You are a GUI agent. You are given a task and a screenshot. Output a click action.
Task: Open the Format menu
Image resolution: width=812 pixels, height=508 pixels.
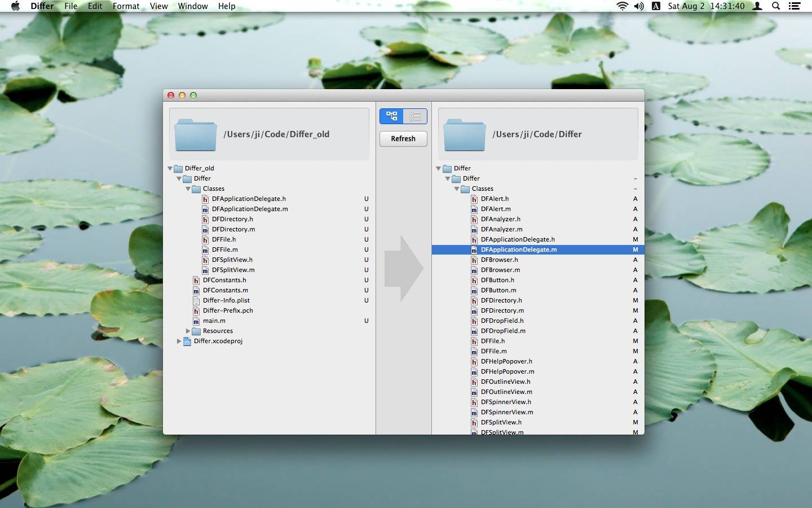(x=126, y=6)
